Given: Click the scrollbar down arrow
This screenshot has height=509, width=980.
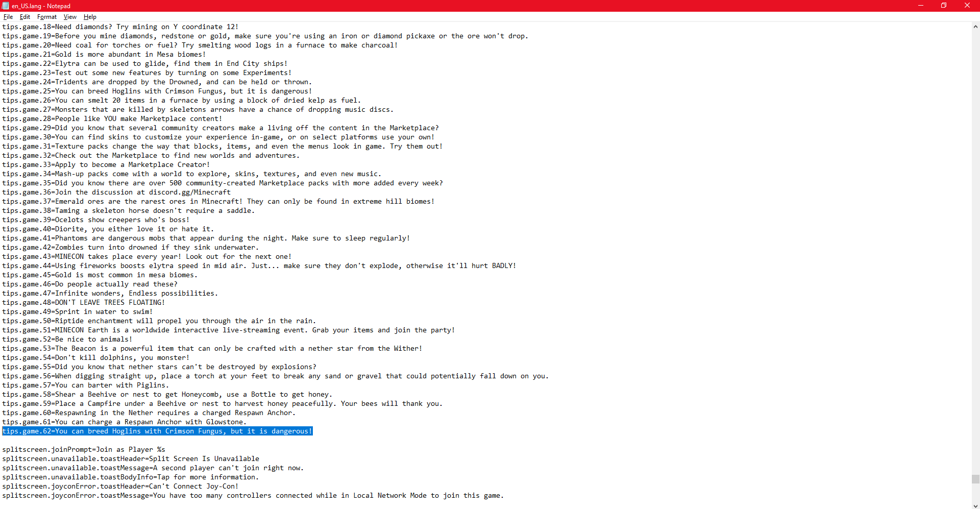Looking at the screenshot, I should pos(975,505).
